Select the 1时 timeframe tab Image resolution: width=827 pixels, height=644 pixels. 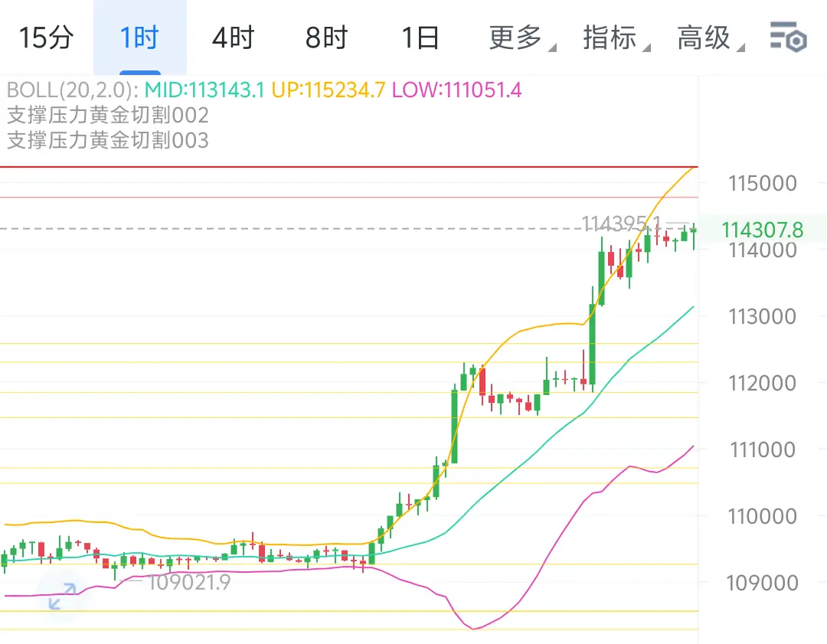(x=140, y=38)
